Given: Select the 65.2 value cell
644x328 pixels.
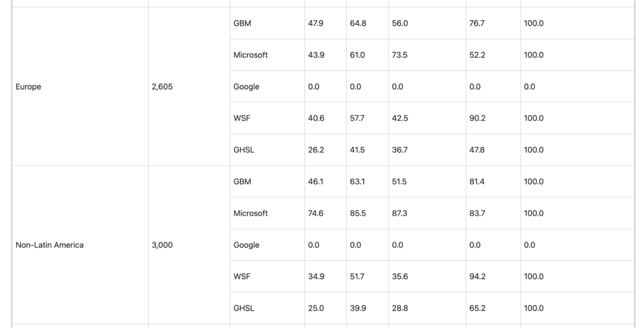Looking at the screenshot, I should point(477,308).
